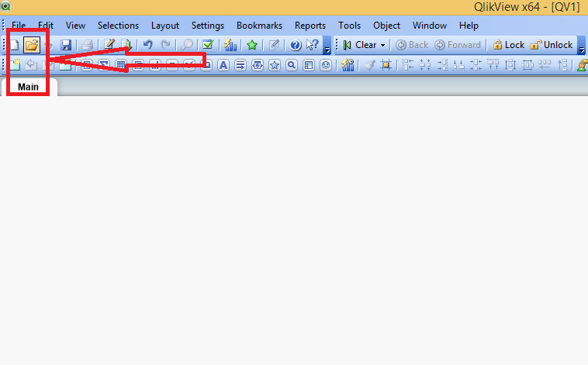Open the Window menu

pos(430,26)
